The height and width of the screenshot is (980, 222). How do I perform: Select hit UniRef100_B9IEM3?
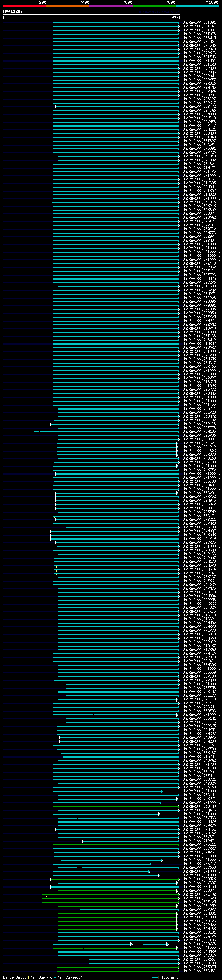(199, 57)
